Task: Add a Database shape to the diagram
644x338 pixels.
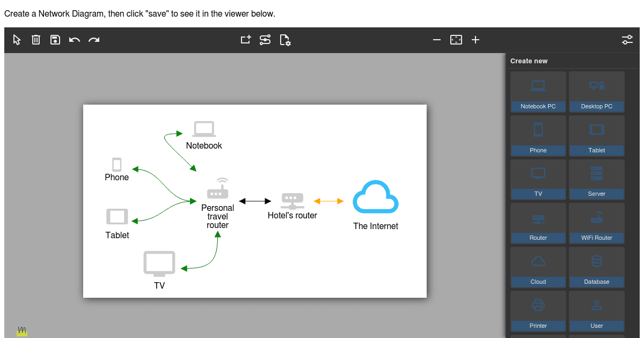Action: tap(596, 267)
